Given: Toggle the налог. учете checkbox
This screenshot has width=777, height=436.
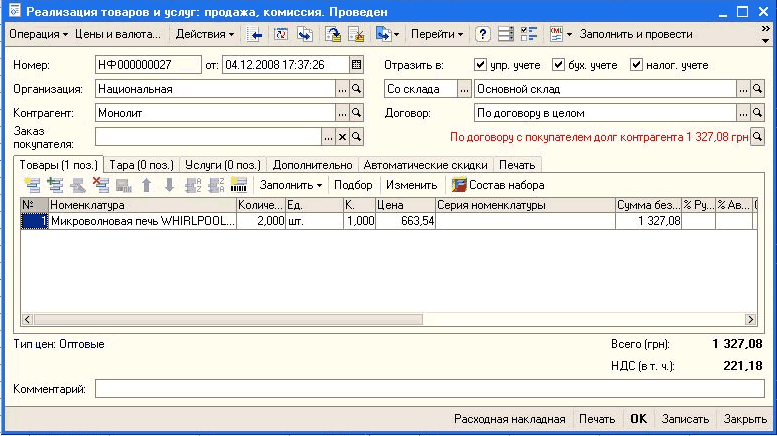Looking at the screenshot, I should tap(636, 64).
